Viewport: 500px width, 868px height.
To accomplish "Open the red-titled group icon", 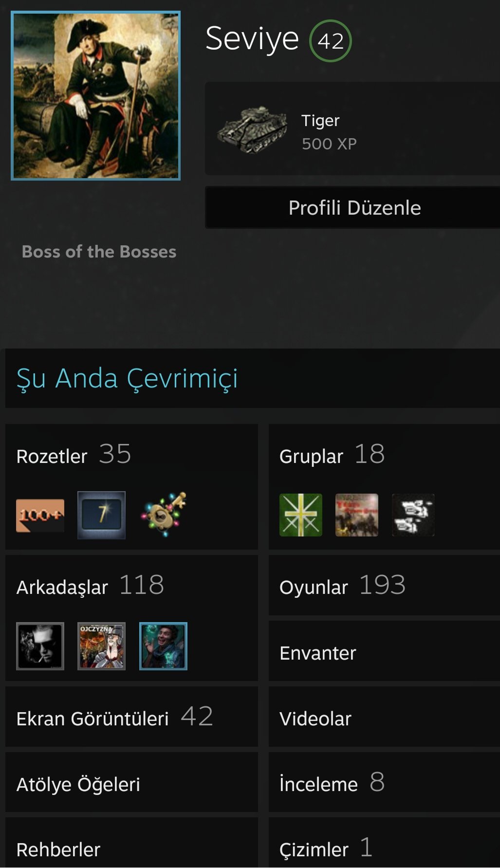I will click(357, 515).
